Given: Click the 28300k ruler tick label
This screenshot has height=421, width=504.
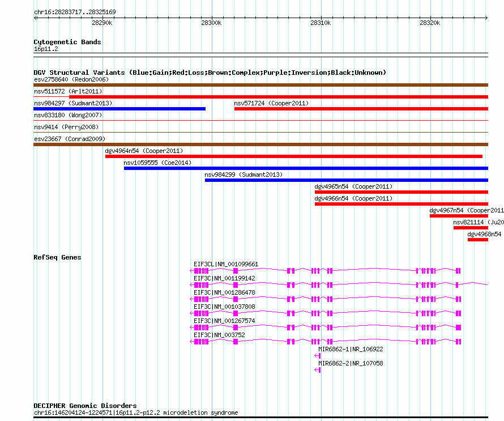Looking at the screenshot, I should pos(211,23).
